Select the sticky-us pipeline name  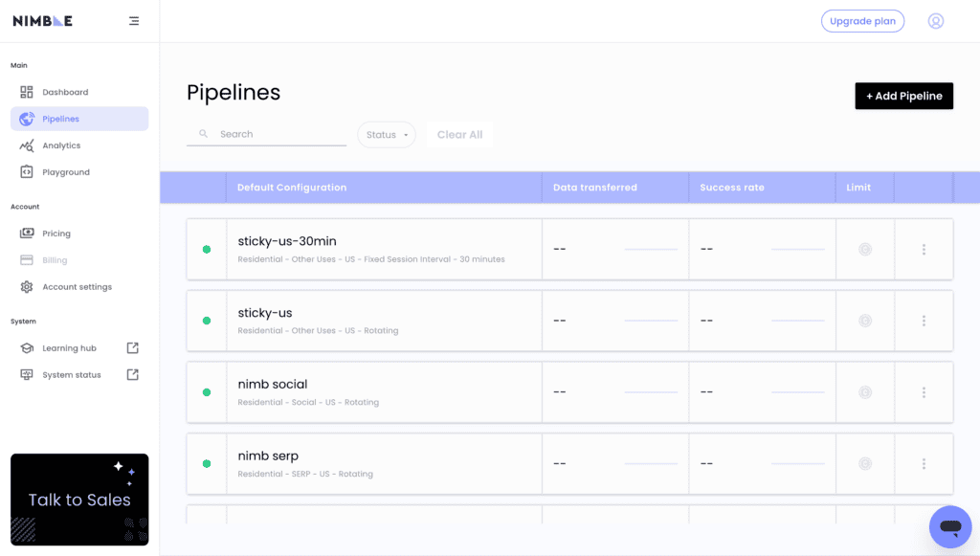pos(265,312)
